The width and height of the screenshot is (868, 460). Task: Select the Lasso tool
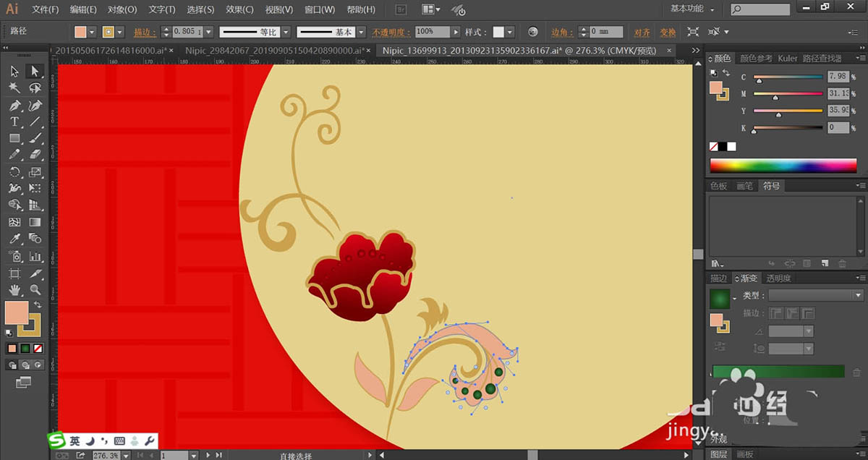[34, 88]
